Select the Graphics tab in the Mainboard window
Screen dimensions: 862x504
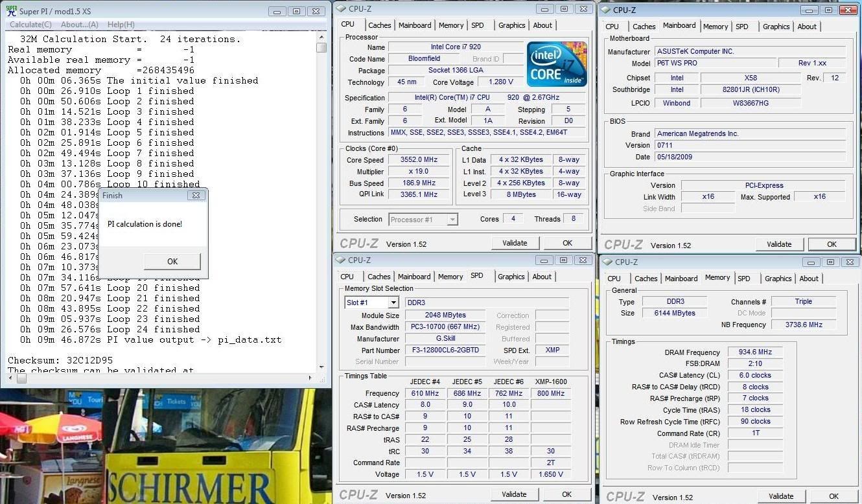point(776,27)
